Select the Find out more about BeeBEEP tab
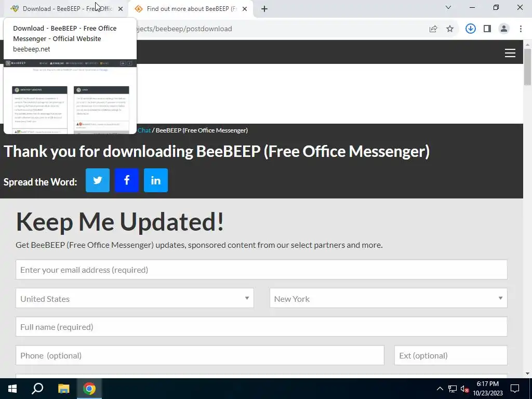Image resolution: width=532 pixels, height=399 pixels. (191, 9)
